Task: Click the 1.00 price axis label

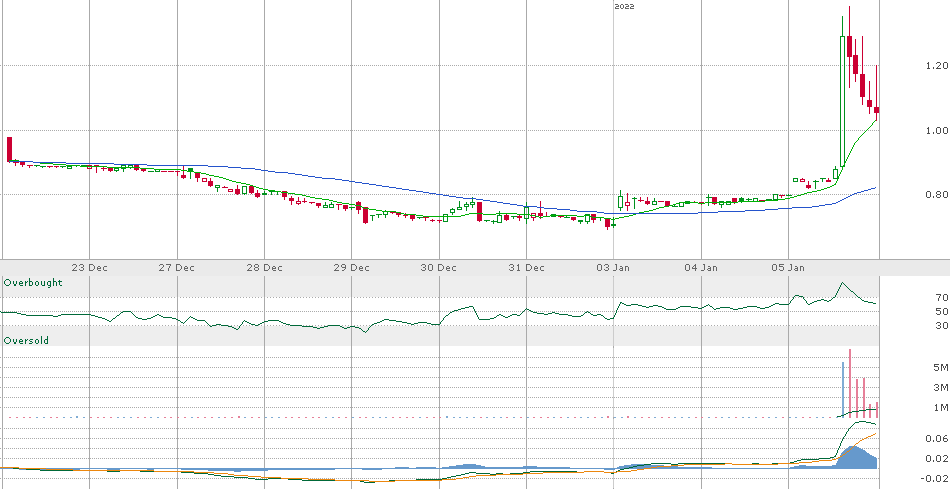Action: pyautogui.click(x=937, y=130)
